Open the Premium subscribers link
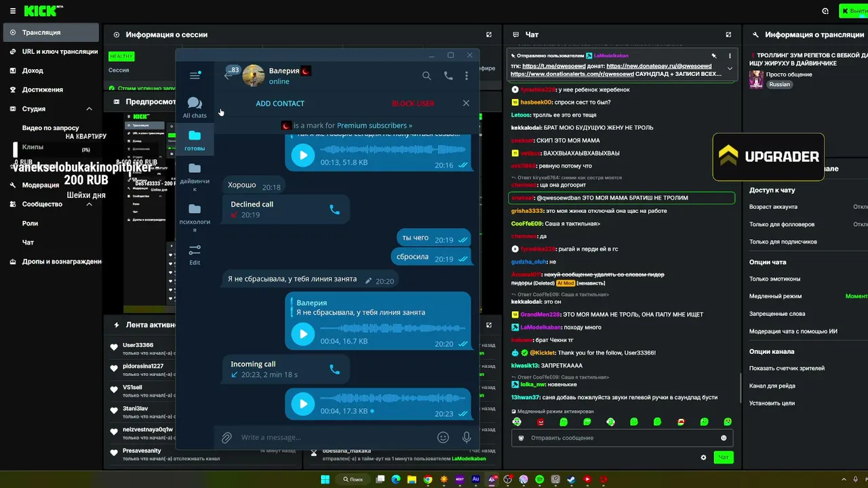Image resolution: width=868 pixels, height=488 pixels. [x=374, y=125]
